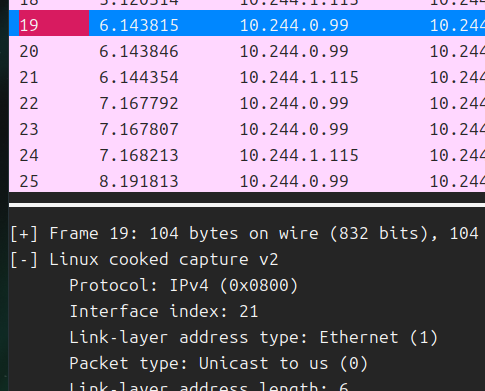Select Packet type: Unicast to us field
Viewport: 485px width, 391px height.
(218, 364)
